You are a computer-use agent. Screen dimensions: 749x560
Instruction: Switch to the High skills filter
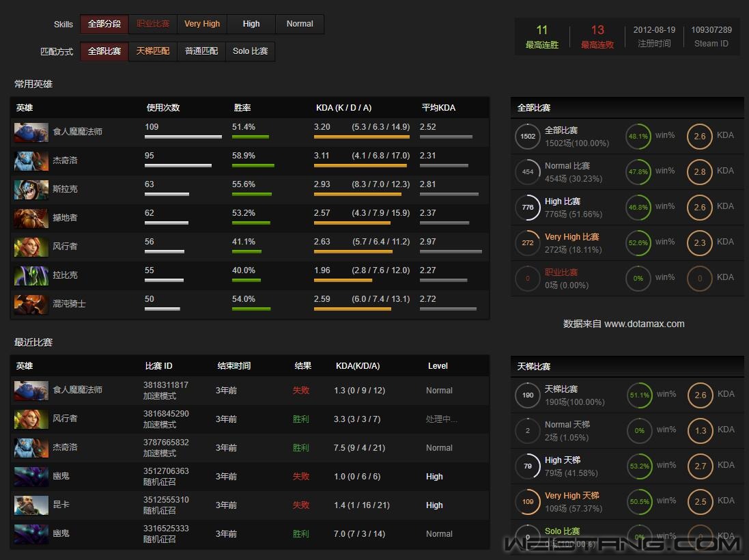pyautogui.click(x=251, y=24)
